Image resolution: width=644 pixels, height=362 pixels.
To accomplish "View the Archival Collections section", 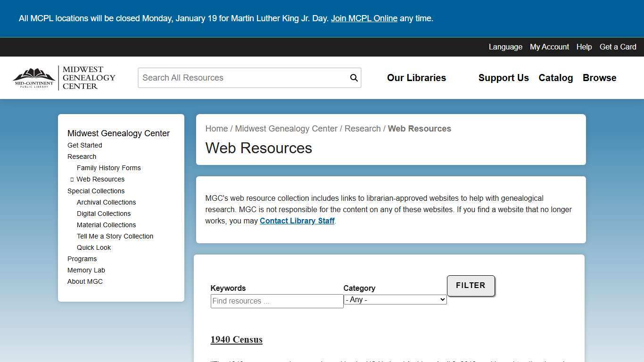I will click(x=106, y=202).
